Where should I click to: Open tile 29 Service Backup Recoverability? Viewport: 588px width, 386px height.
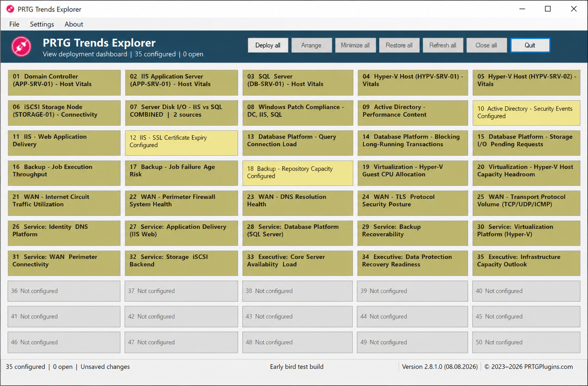click(x=413, y=233)
